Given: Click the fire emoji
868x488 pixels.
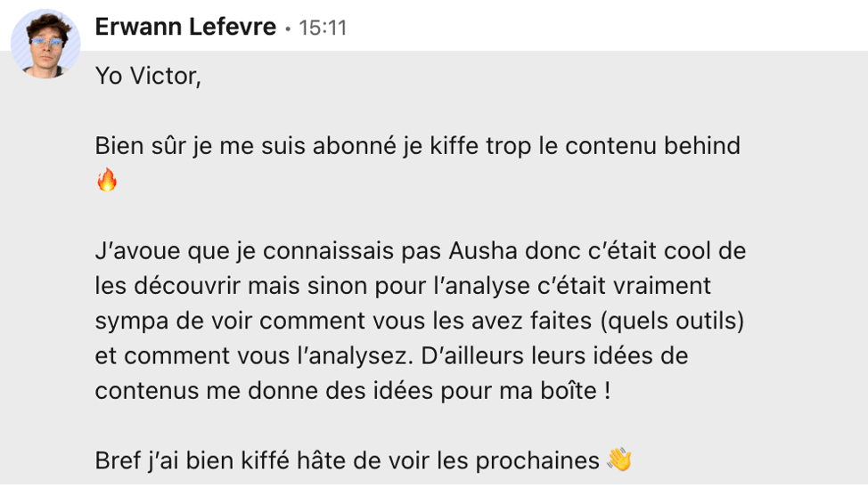Looking at the screenshot, I should click(107, 182).
